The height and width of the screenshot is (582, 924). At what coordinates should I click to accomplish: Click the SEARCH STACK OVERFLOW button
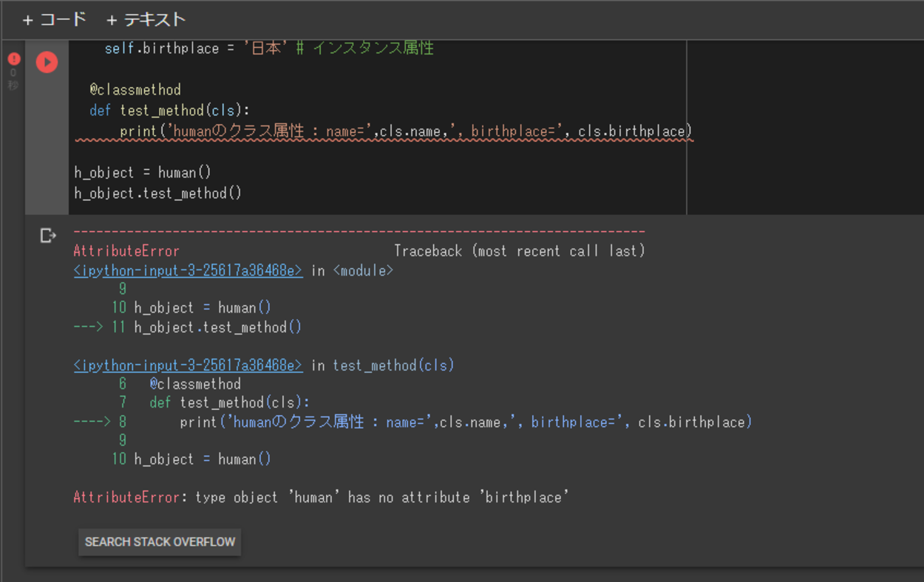click(160, 541)
